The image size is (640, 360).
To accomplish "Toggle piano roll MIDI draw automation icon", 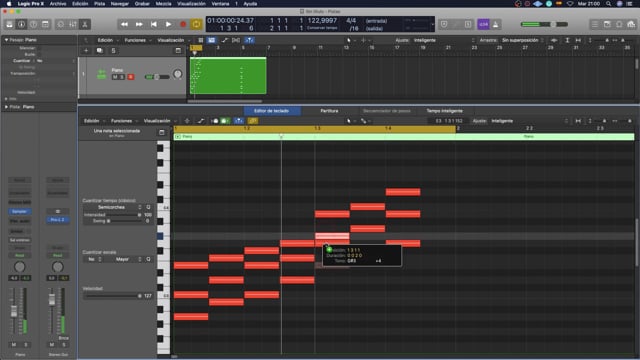I will click(200, 121).
